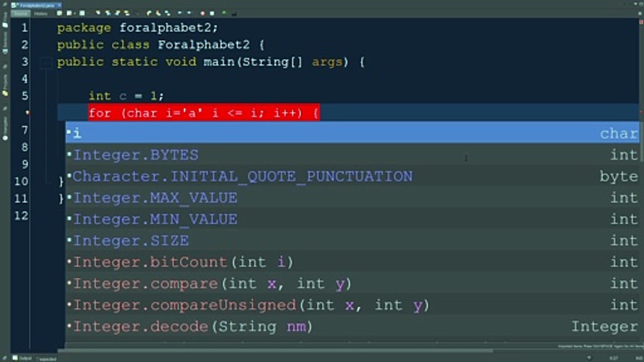Click the 'public class Foralphabet2' line
This screenshot has height=362, width=644.
coord(160,45)
